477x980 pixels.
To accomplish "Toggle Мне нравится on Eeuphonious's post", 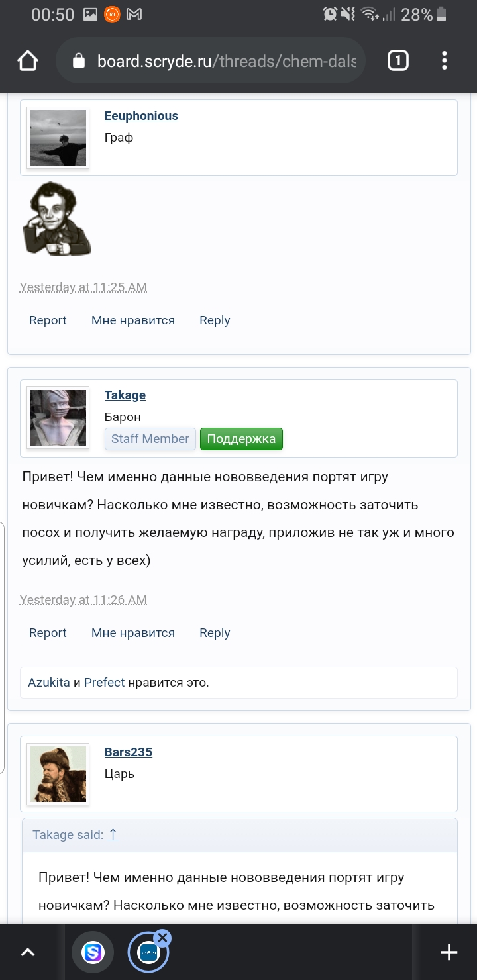I will pos(132,320).
